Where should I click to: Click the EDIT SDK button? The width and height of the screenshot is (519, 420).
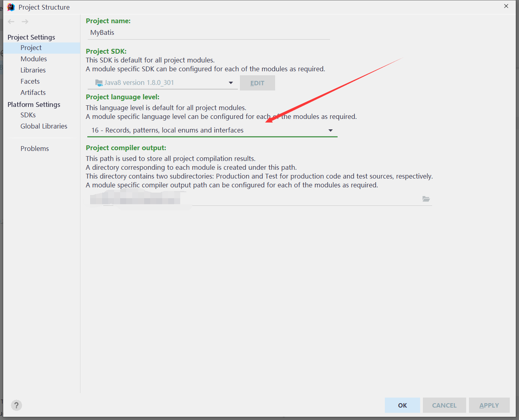(257, 83)
